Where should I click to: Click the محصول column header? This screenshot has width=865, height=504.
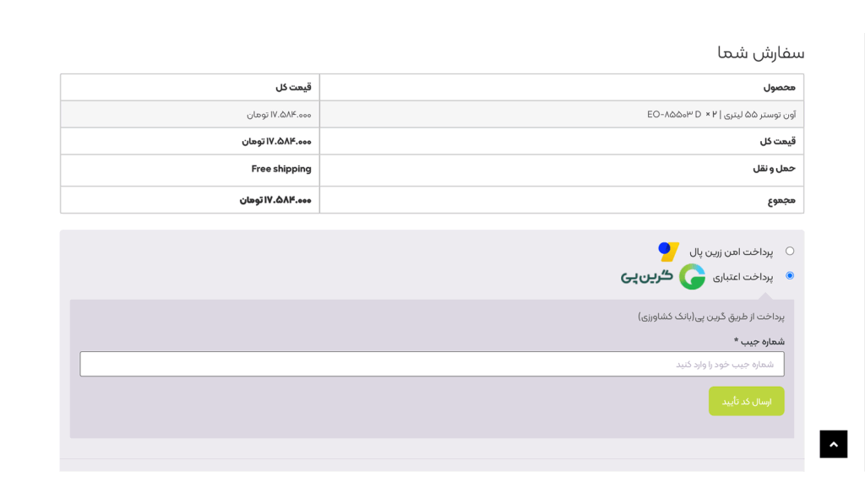(779, 87)
